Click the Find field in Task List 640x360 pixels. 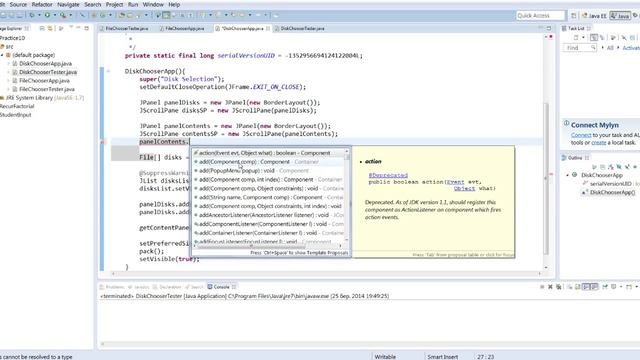click(580, 48)
